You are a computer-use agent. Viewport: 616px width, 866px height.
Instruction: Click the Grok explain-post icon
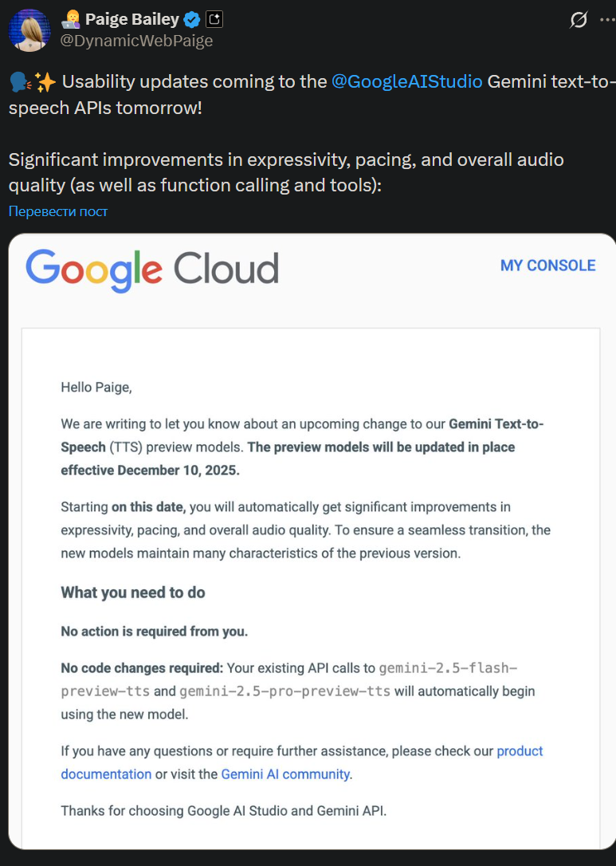pos(579,21)
